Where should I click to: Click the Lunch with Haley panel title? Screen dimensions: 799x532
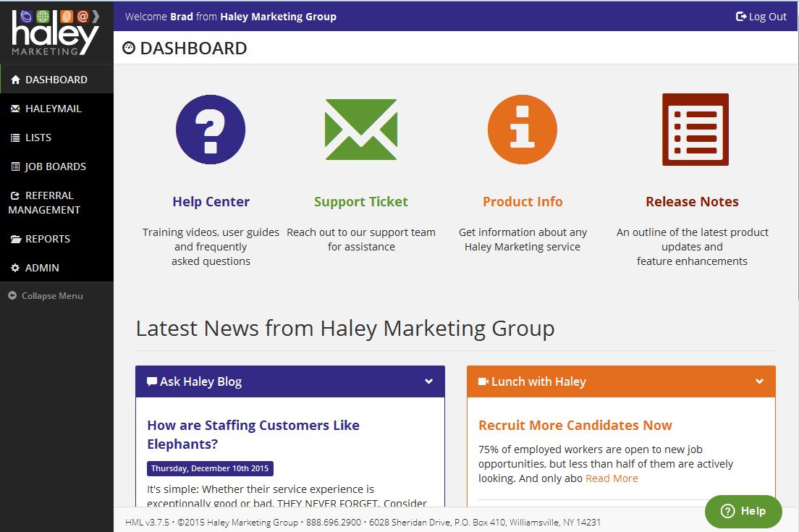tap(538, 381)
